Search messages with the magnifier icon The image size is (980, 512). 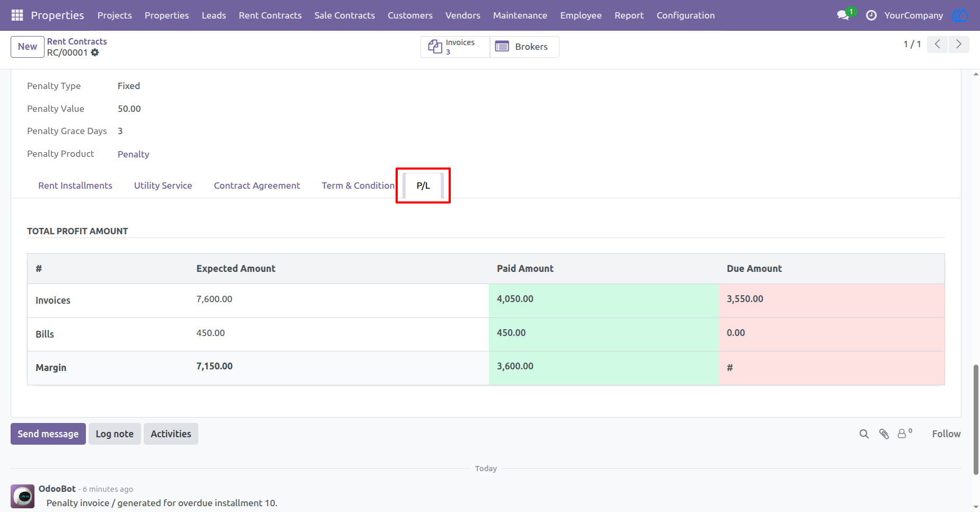click(864, 434)
